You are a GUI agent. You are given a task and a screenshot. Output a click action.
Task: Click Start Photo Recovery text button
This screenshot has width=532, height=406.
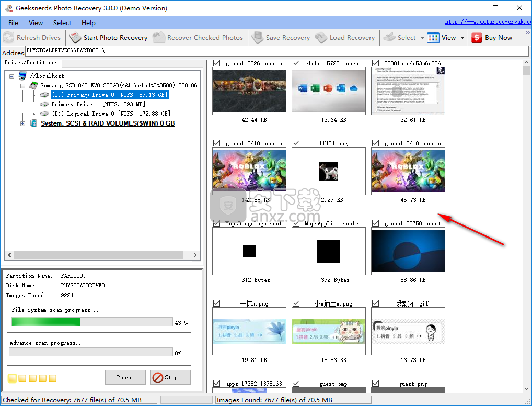point(115,38)
